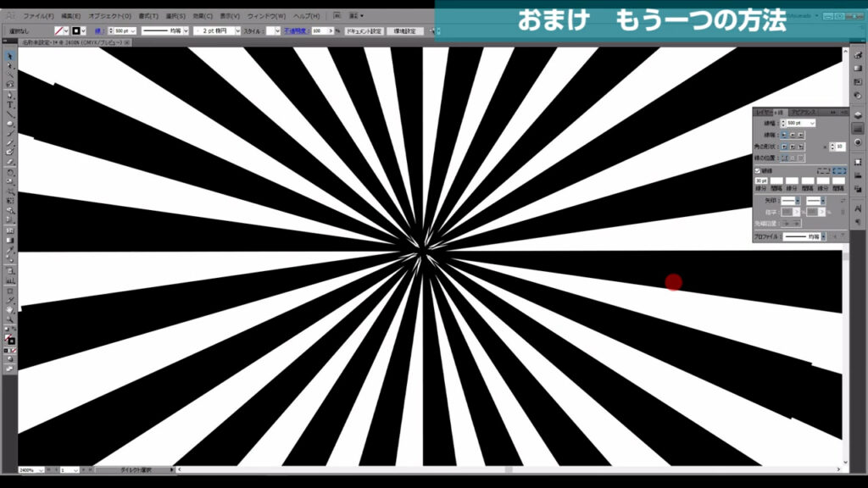Click the 環境設定 button
868x488 pixels.
click(x=405, y=30)
